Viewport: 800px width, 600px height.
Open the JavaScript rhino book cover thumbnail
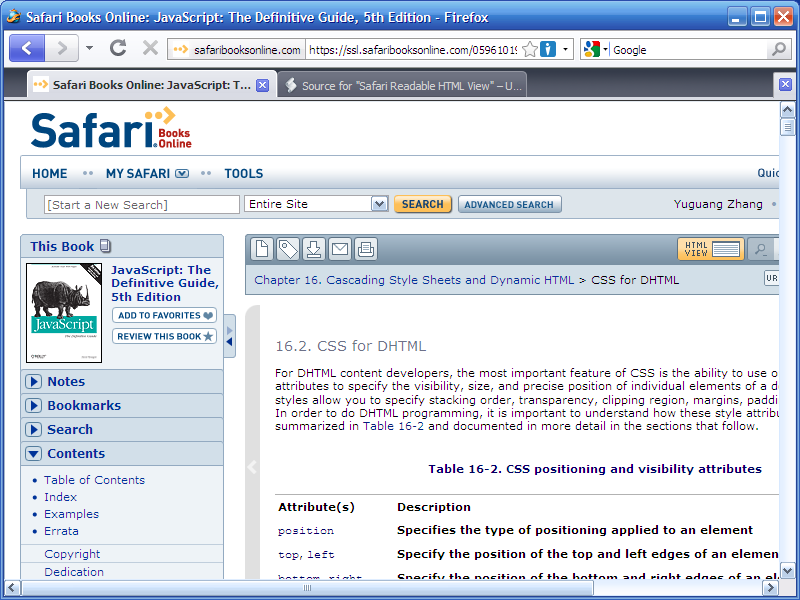coord(64,313)
